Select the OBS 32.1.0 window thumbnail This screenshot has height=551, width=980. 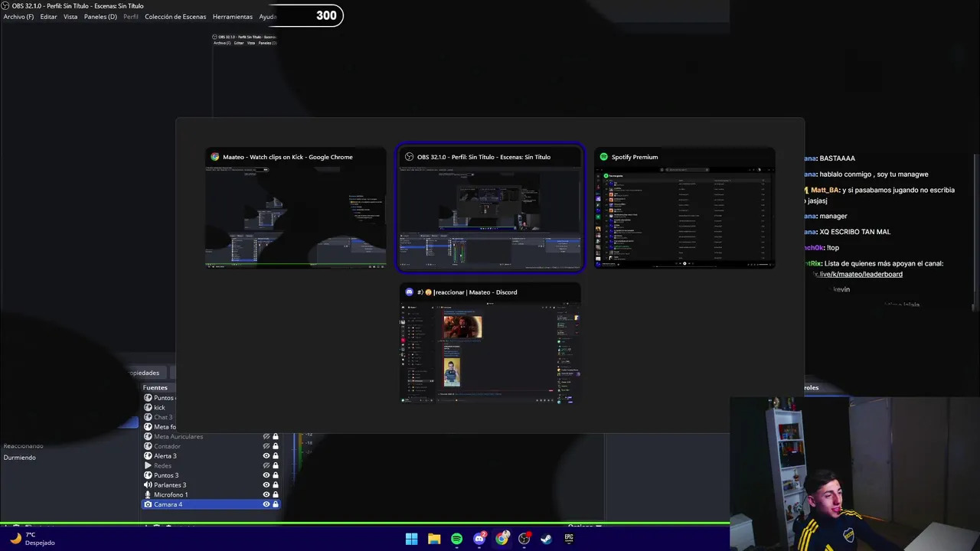coord(490,208)
